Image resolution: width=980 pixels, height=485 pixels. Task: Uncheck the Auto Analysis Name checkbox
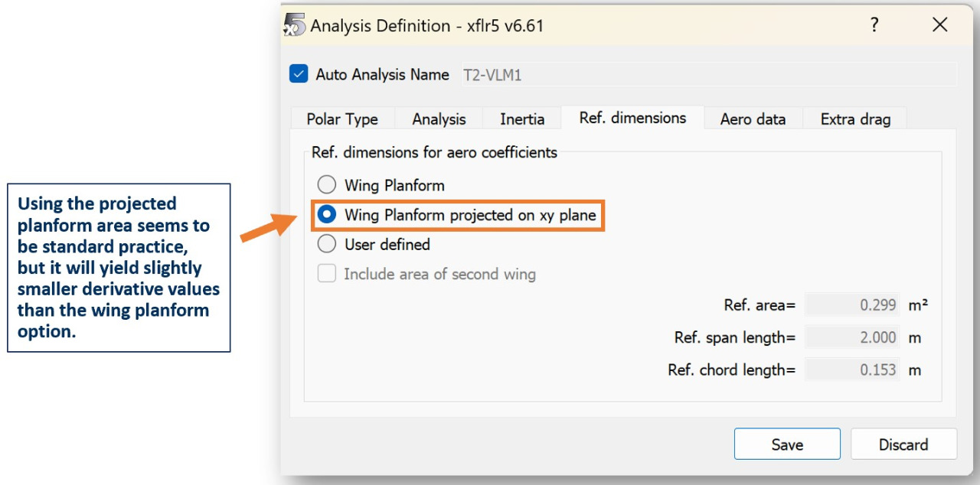tap(299, 74)
